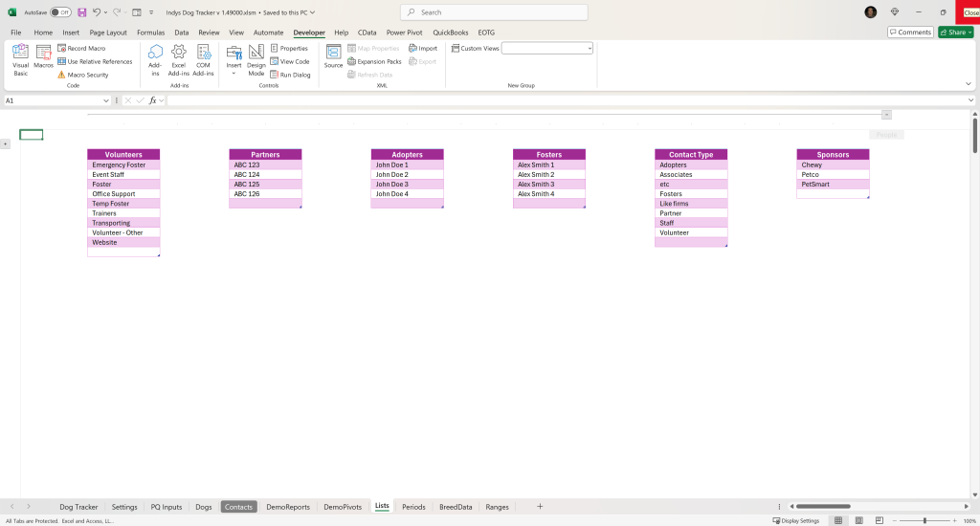The image size is (980, 526).
Task: Start Record Macro
Action: coord(81,48)
